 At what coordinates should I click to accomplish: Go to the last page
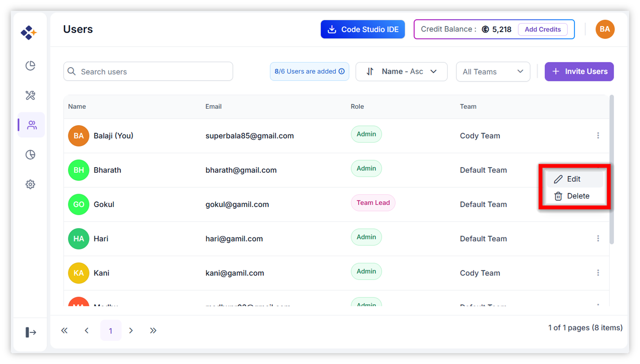coord(153,330)
